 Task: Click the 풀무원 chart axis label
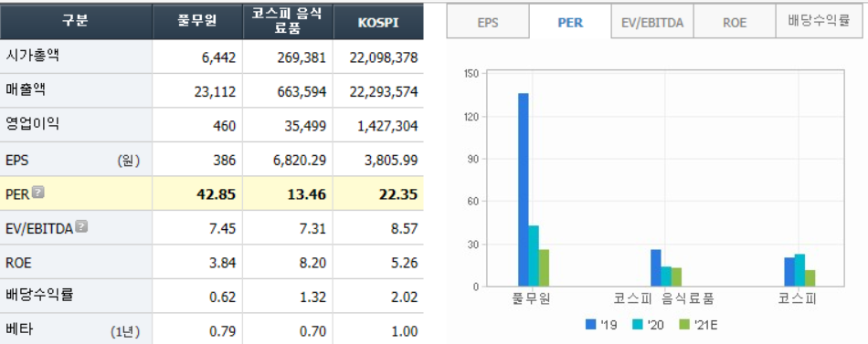point(533,299)
